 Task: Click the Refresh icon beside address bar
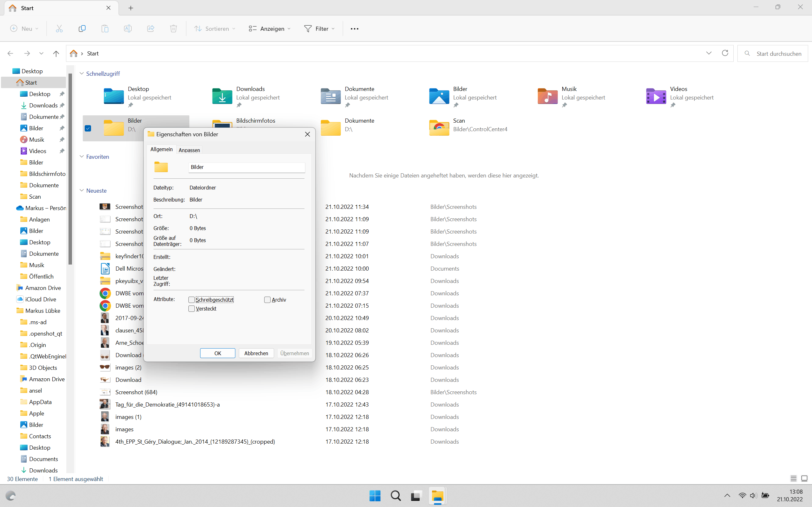(725, 53)
